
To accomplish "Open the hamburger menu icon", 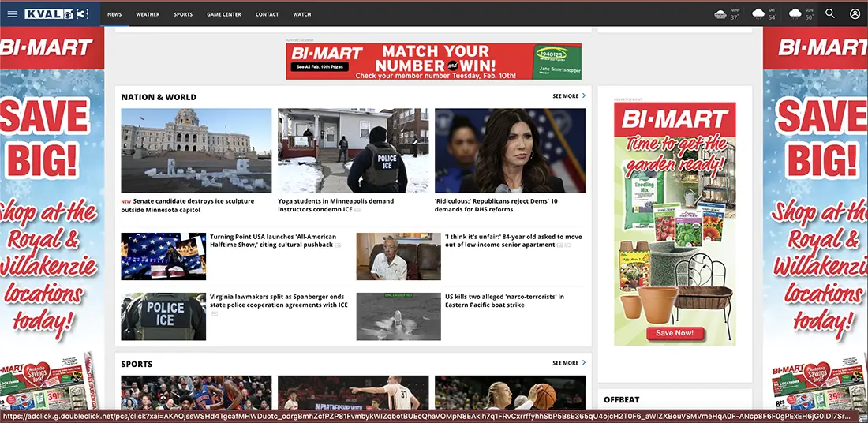I will [x=12, y=14].
